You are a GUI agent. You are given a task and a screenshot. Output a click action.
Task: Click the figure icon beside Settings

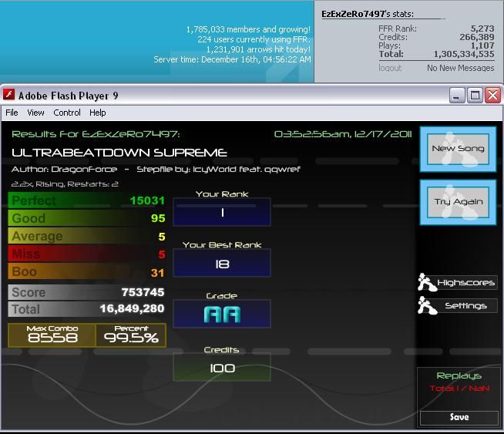(427, 306)
